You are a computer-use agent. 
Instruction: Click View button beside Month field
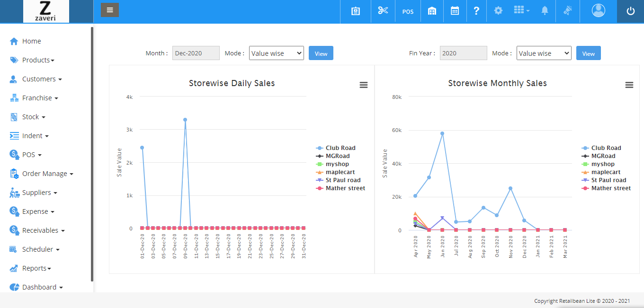pyautogui.click(x=321, y=53)
